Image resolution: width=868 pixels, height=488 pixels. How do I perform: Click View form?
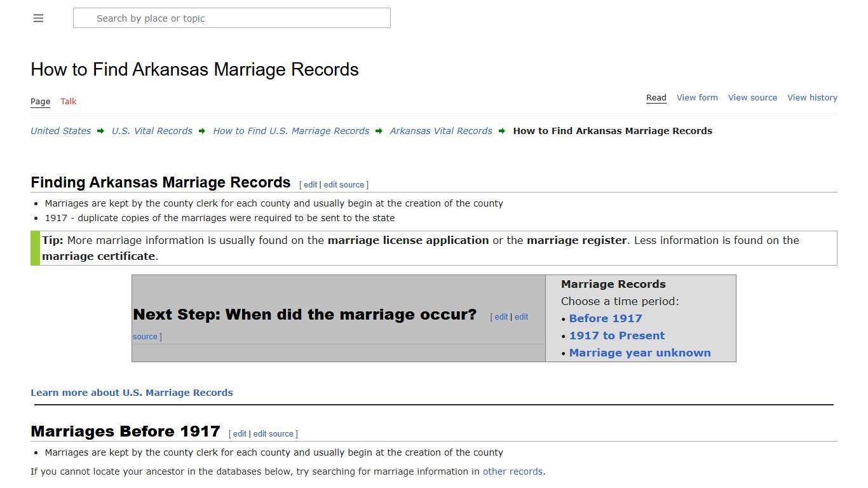pyautogui.click(x=697, y=97)
